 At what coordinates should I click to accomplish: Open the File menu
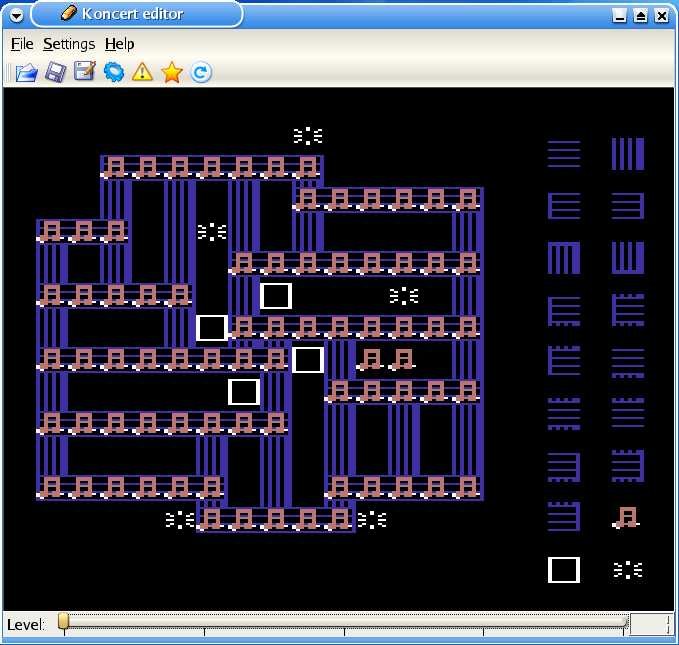(x=22, y=44)
